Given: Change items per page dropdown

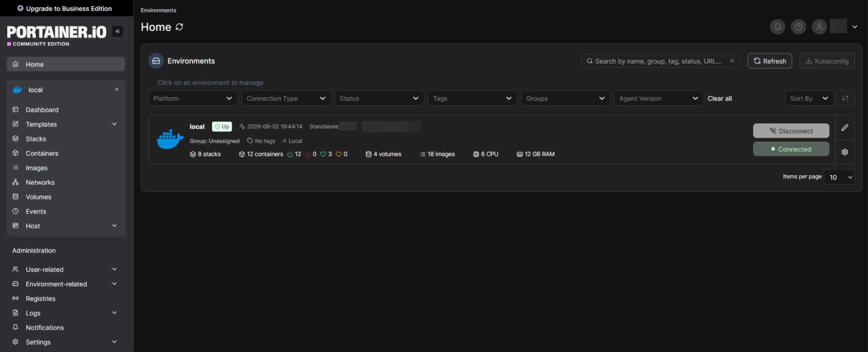Looking at the screenshot, I should point(839,177).
